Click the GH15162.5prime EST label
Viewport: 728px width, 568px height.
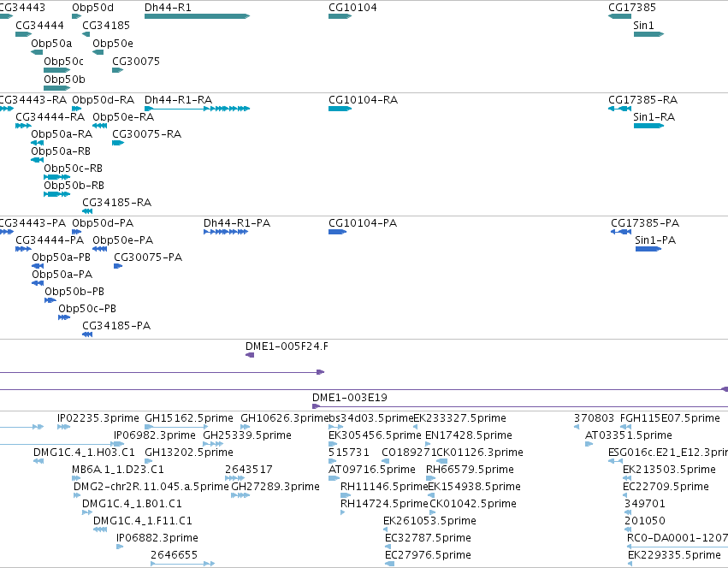click(x=189, y=418)
